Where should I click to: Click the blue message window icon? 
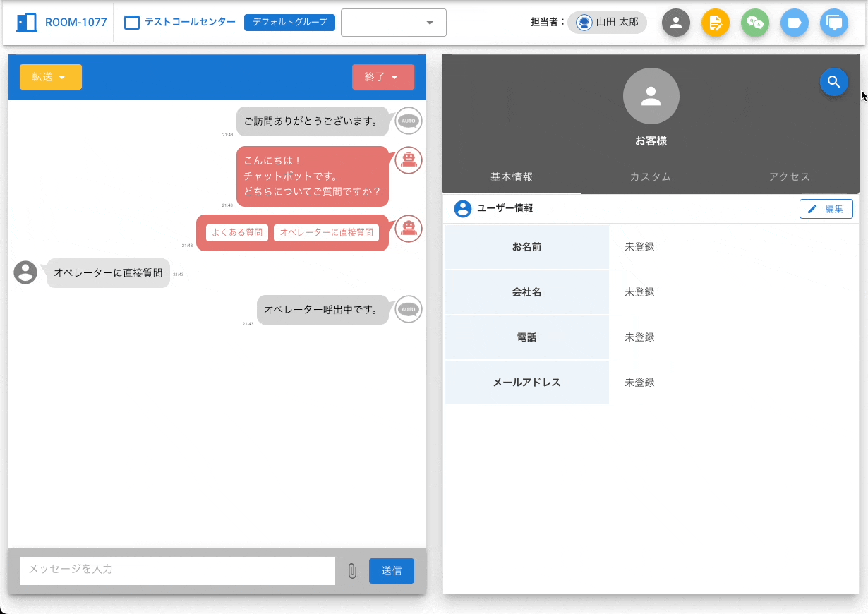[x=834, y=23]
